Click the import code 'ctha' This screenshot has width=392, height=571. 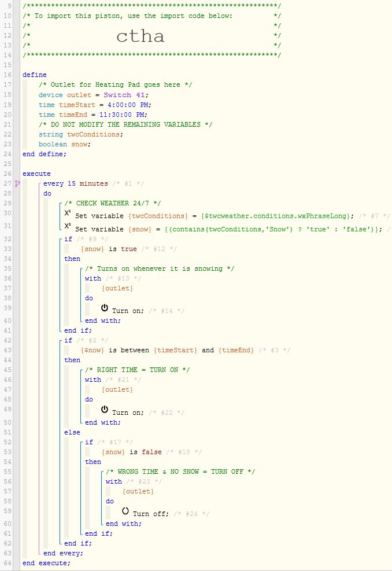140,36
